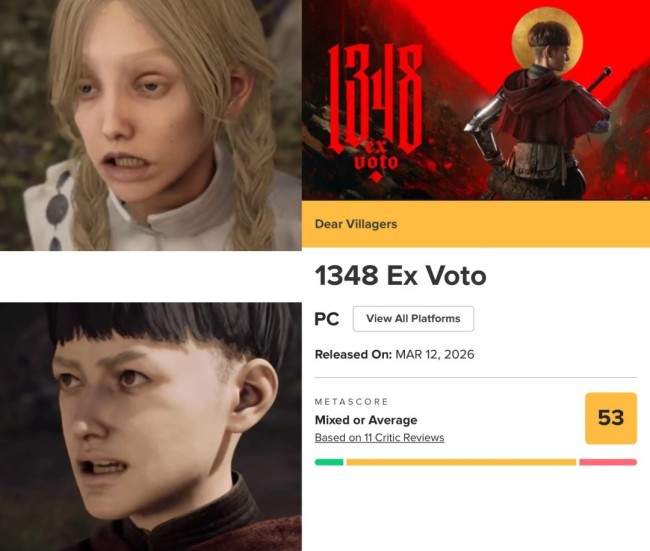This screenshot has width=650, height=551.
Task: Select the green positive reviews bar segment
Action: [x=329, y=462]
